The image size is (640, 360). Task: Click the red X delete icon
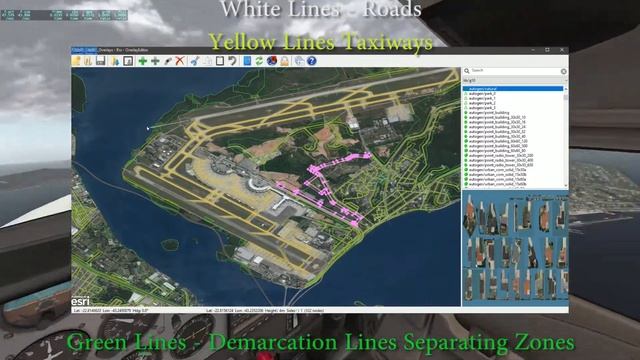tap(180, 61)
